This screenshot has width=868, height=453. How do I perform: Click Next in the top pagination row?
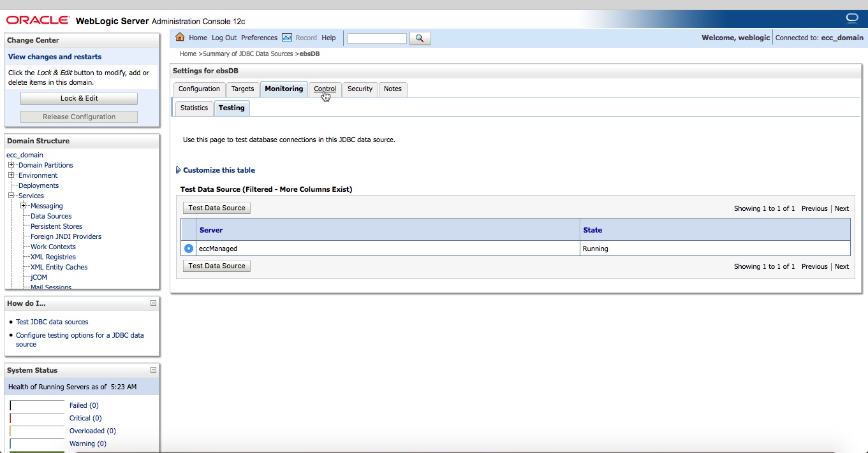[842, 208]
